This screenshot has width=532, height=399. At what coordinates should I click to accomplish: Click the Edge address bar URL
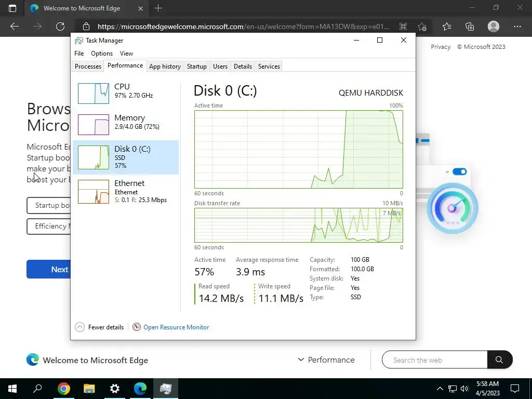[x=243, y=26]
